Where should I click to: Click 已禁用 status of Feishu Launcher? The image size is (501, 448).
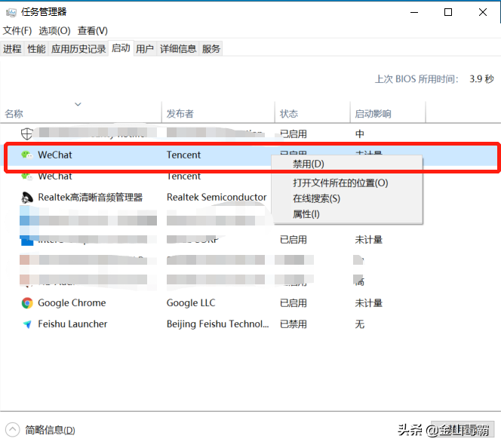(294, 324)
